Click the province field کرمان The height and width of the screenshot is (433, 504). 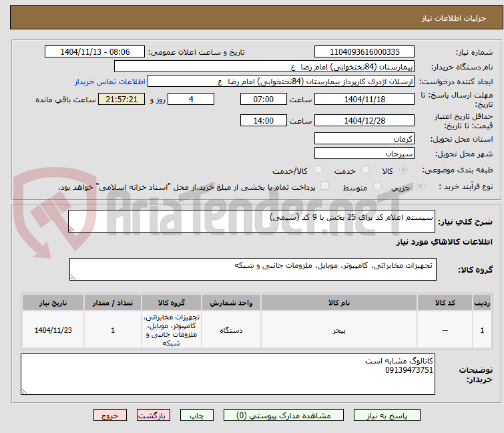(364, 138)
